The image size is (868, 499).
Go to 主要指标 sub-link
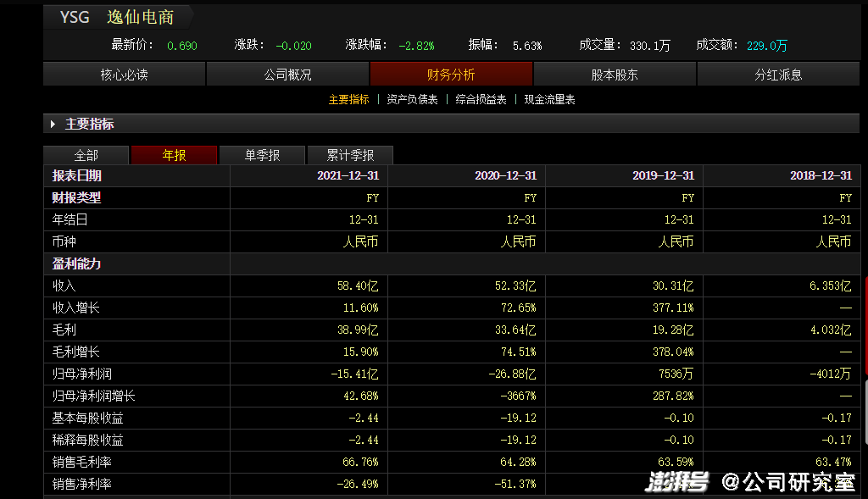tap(348, 100)
